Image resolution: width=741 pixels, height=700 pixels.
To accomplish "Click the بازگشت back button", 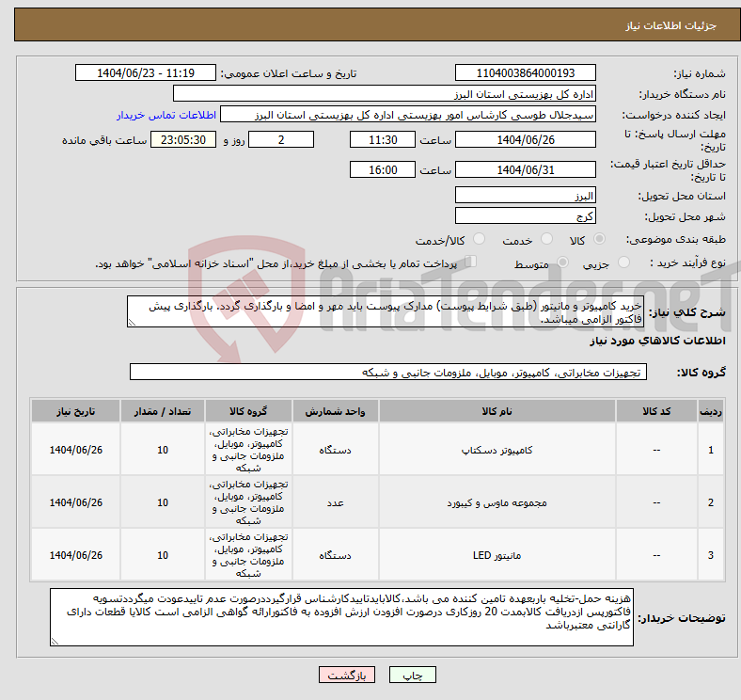I will point(347,675).
